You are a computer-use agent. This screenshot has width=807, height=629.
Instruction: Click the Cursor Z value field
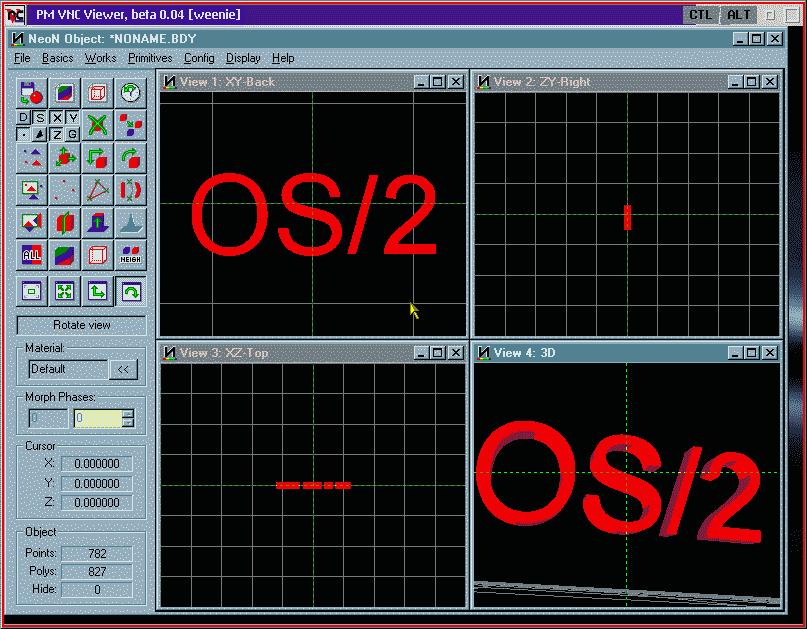[x=97, y=502]
